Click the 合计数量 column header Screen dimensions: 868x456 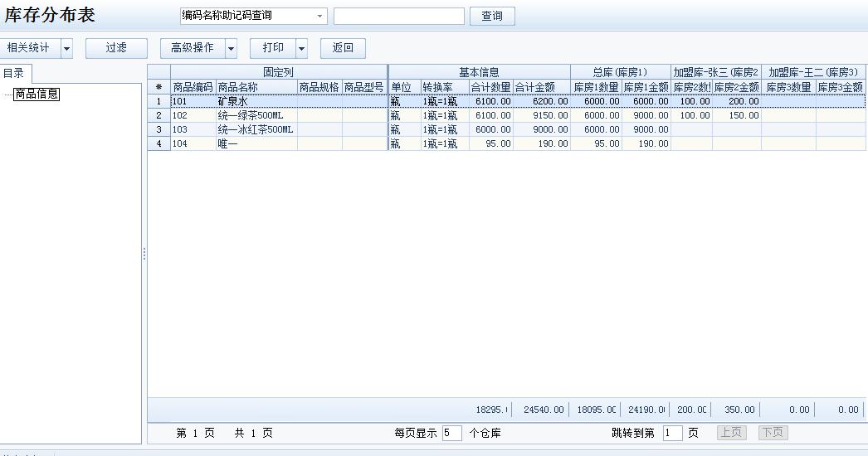click(490, 87)
